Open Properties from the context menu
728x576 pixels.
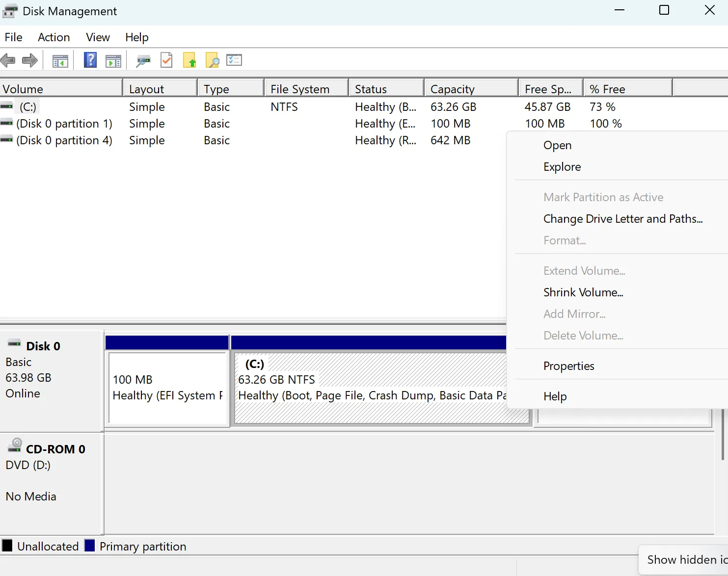(x=568, y=366)
